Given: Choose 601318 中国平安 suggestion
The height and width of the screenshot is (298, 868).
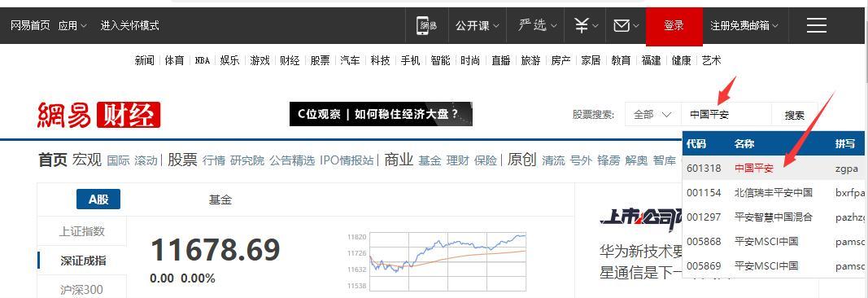Looking at the screenshot, I should coord(774,169).
